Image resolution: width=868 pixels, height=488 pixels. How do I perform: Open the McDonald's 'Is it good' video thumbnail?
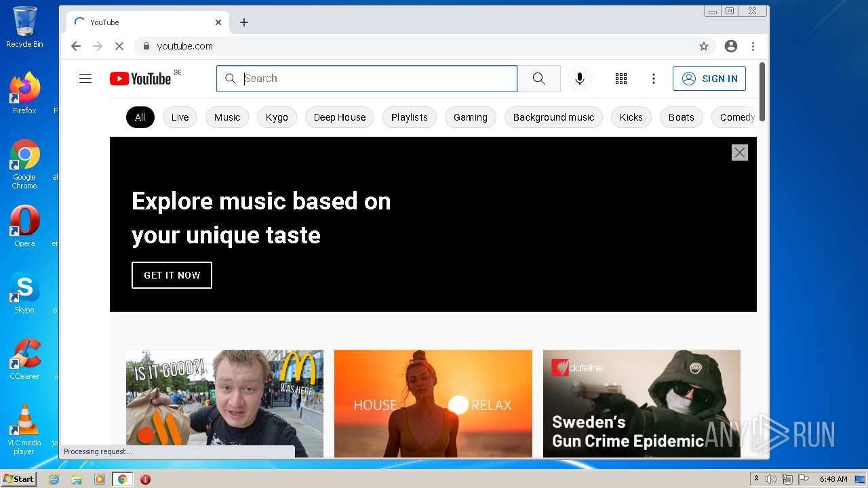pyautogui.click(x=224, y=404)
